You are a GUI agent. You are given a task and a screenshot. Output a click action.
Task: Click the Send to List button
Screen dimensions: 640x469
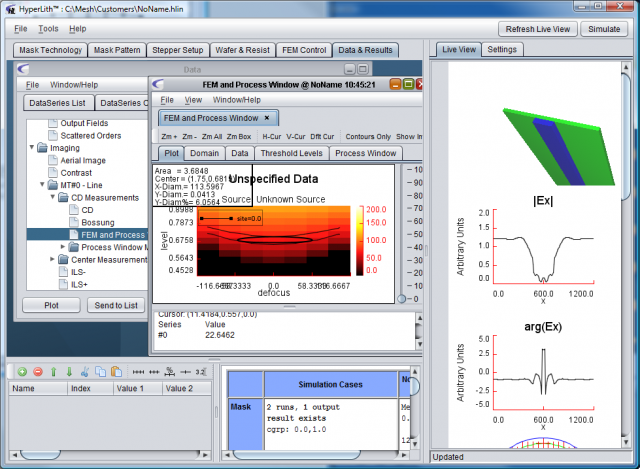[116, 305]
